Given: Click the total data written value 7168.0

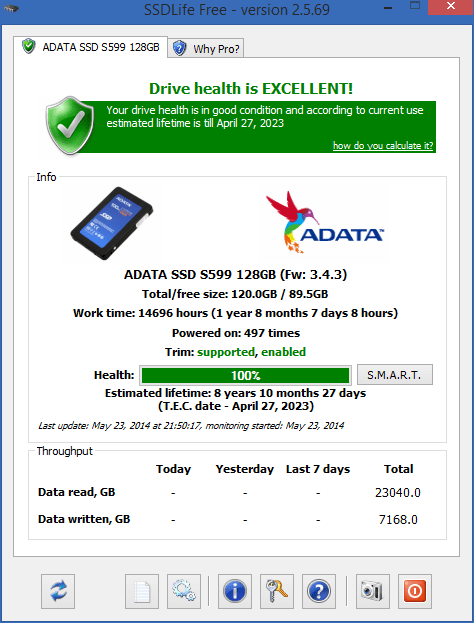Looking at the screenshot, I should pos(398,520).
